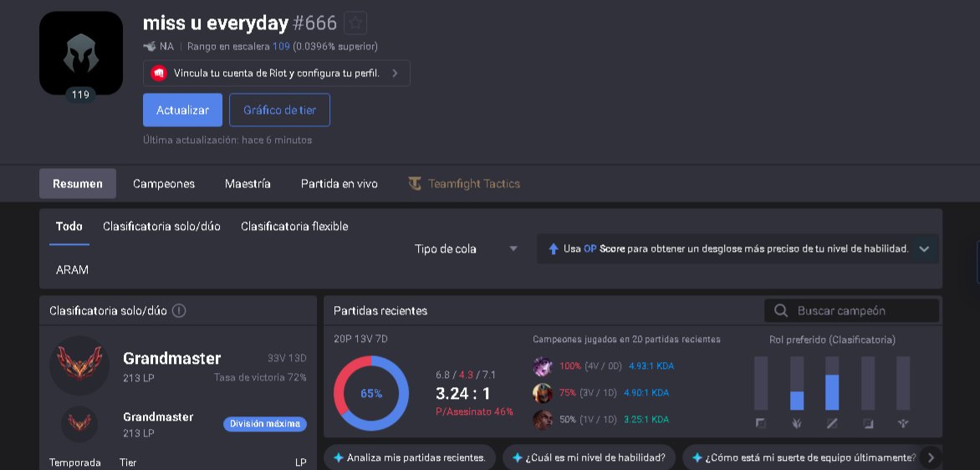Image resolution: width=980 pixels, height=470 pixels.
Task: Click the 3.24 : 1 KDA ratio
Action: point(463,394)
